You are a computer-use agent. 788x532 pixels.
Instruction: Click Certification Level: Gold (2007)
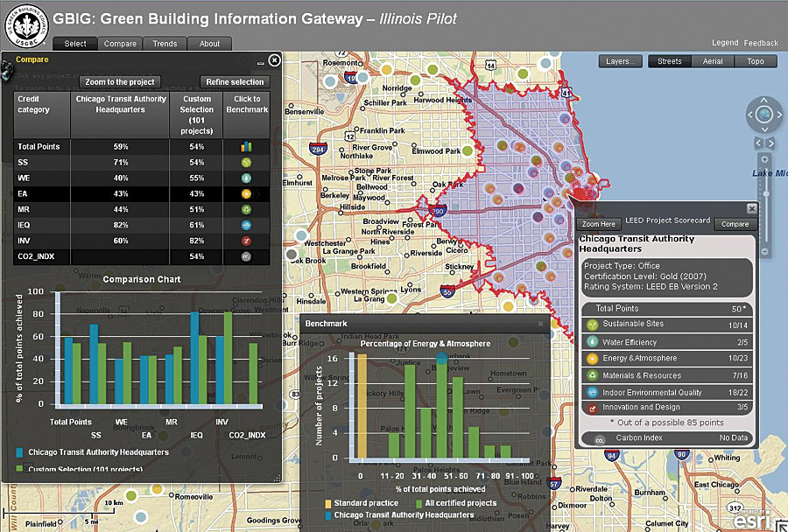644,276
